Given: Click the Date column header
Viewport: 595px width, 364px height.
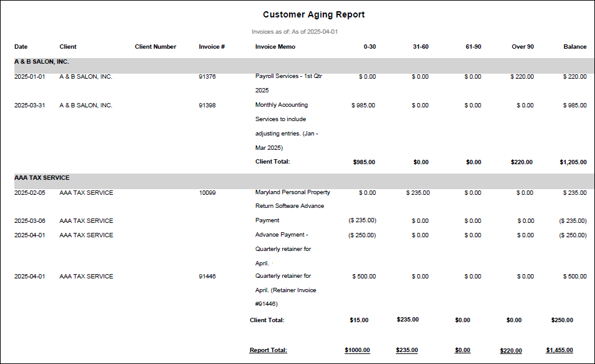Looking at the screenshot, I should pos(21,47).
